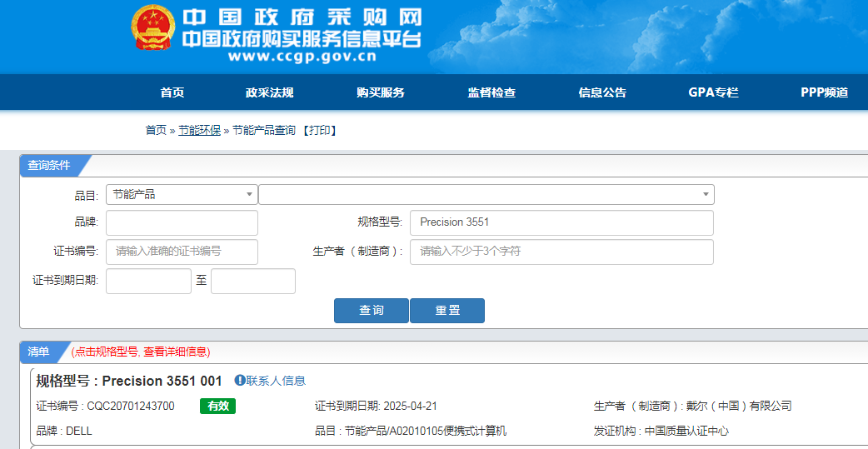Click the red hint 点击规格型号, 查看详细信息

(141, 352)
